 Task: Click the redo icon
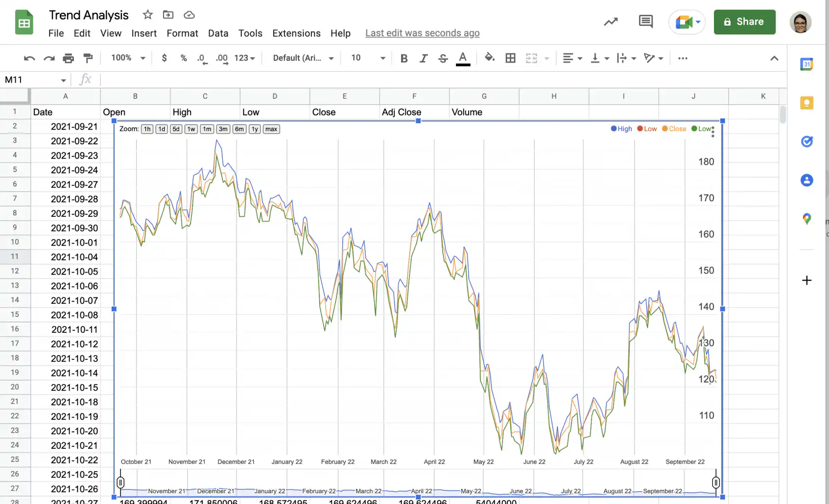(49, 58)
